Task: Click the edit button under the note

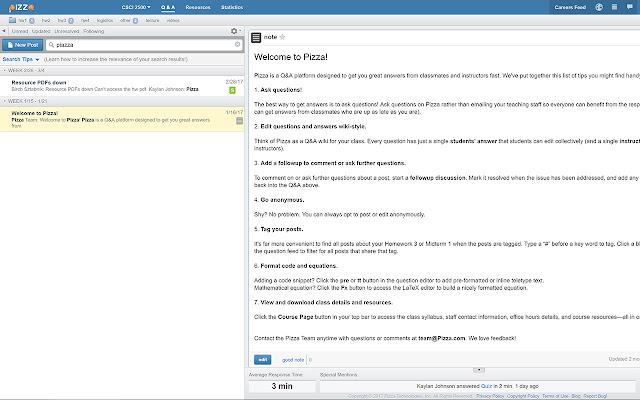Action: [262, 360]
